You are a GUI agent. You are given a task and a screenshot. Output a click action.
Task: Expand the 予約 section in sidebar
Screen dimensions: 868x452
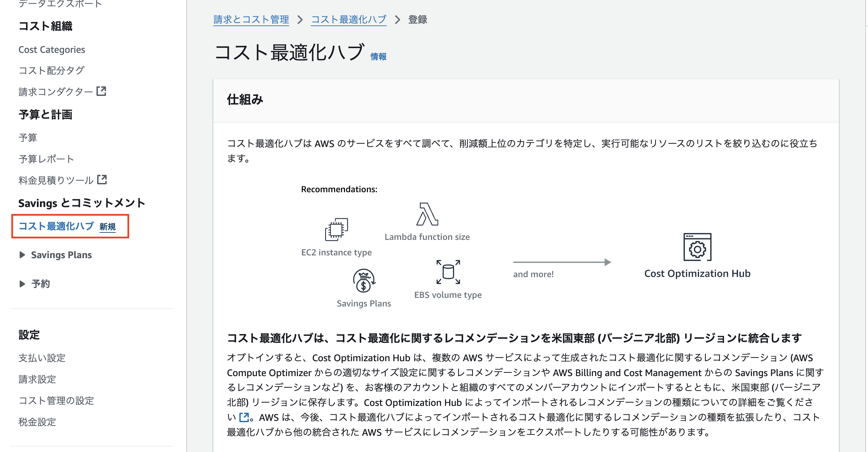tap(22, 284)
